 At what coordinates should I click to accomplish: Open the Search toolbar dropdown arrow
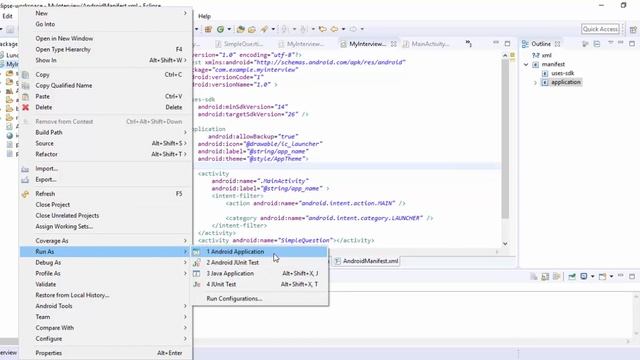[273, 29]
